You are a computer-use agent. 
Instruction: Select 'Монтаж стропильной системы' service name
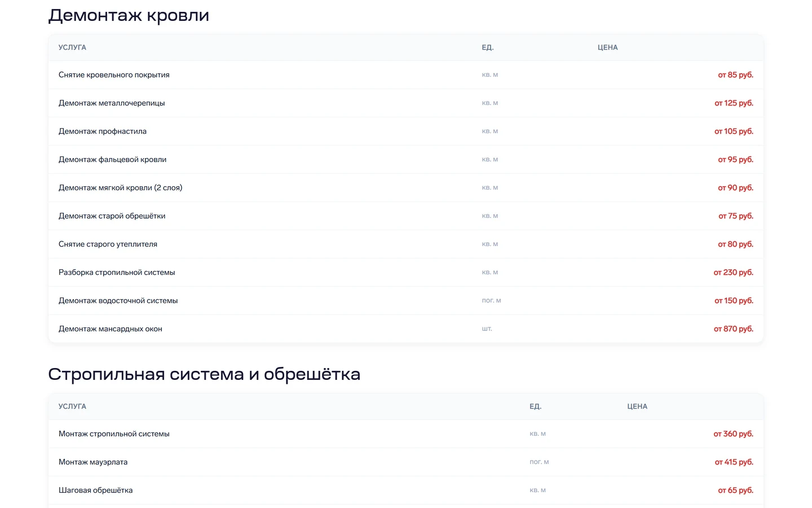coord(114,433)
